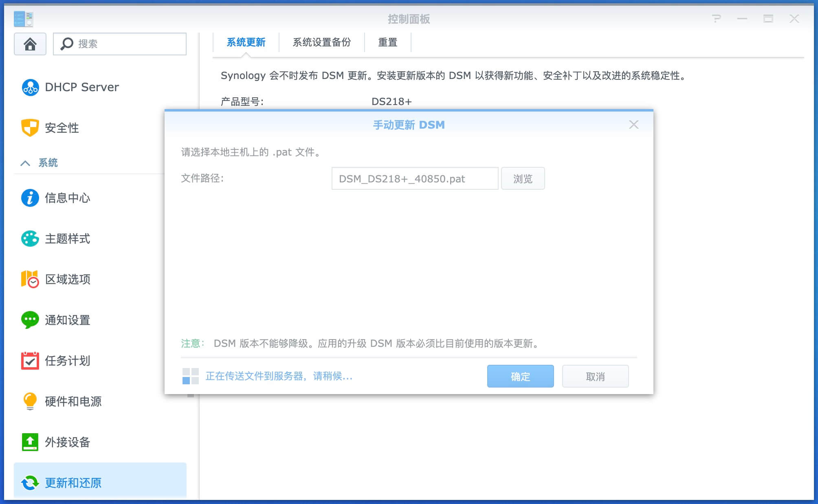Open the Security shield icon (安全性)
The height and width of the screenshot is (504, 818).
point(30,128)
